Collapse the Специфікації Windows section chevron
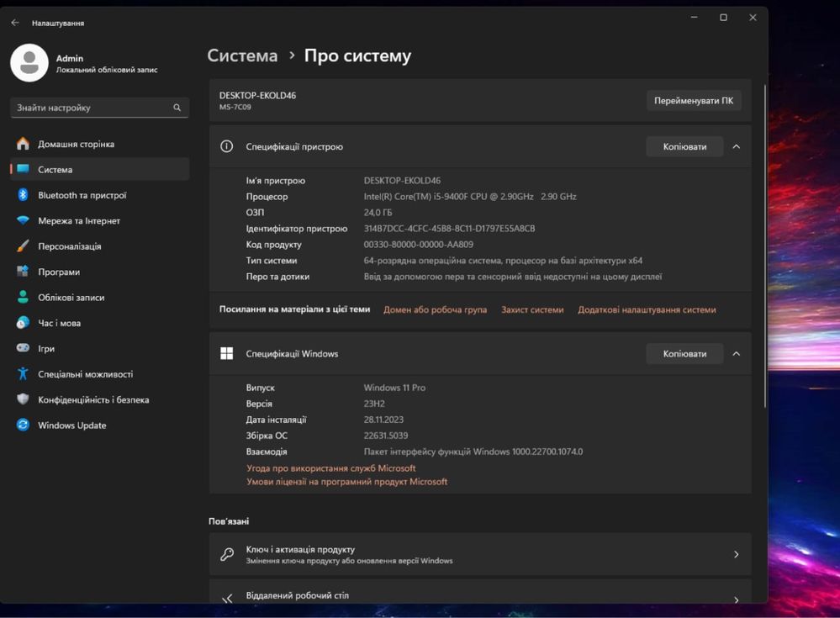The image size is (840, 618). pos(736,354)
